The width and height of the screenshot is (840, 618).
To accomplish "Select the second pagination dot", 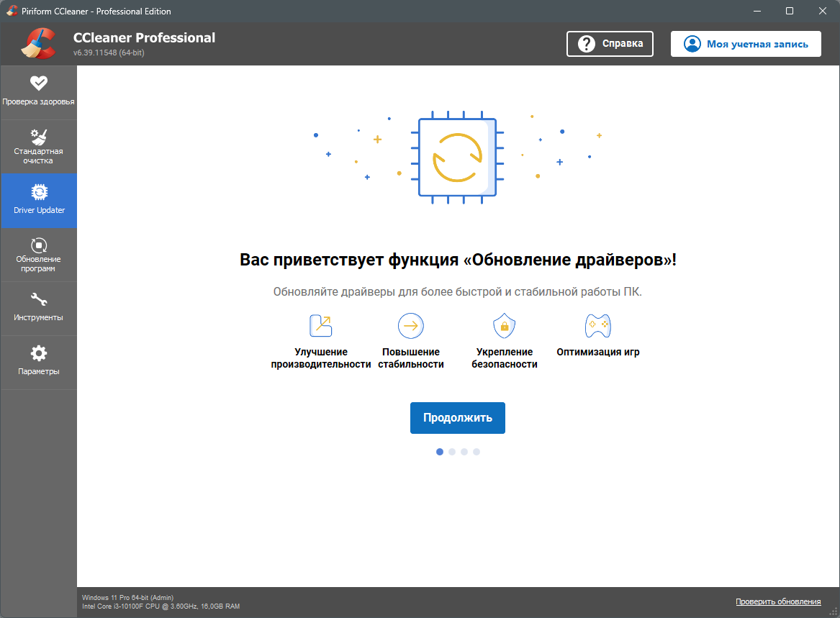I will point(452,452).
